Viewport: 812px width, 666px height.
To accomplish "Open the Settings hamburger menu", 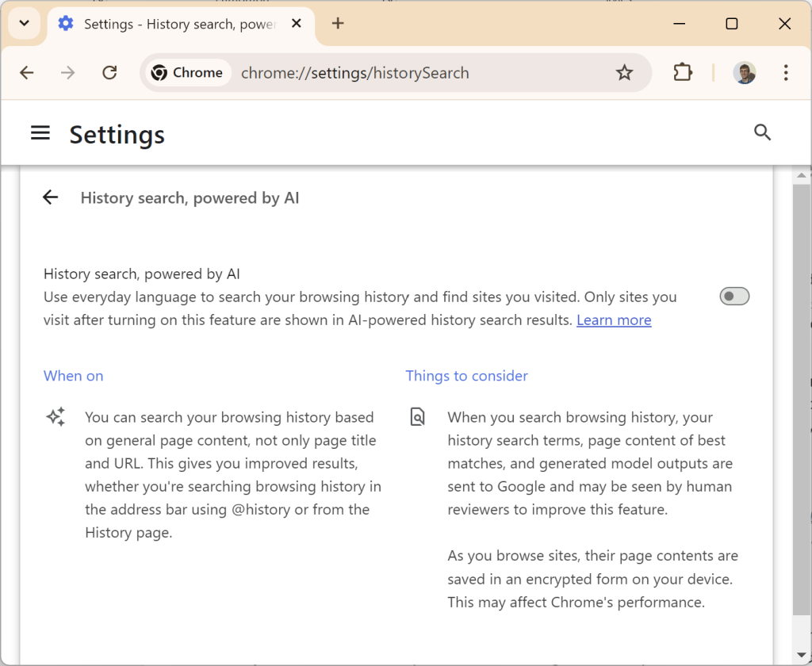I will 40,133.
